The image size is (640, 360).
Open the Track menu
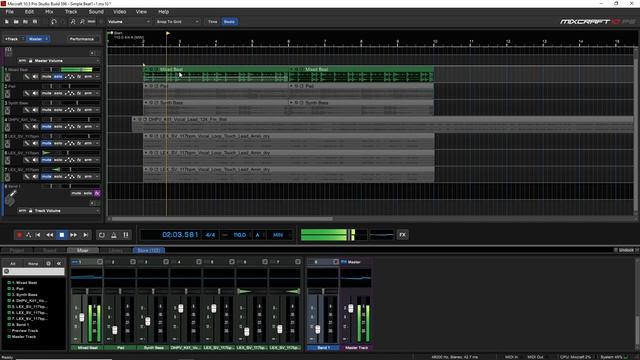point(71,12)
